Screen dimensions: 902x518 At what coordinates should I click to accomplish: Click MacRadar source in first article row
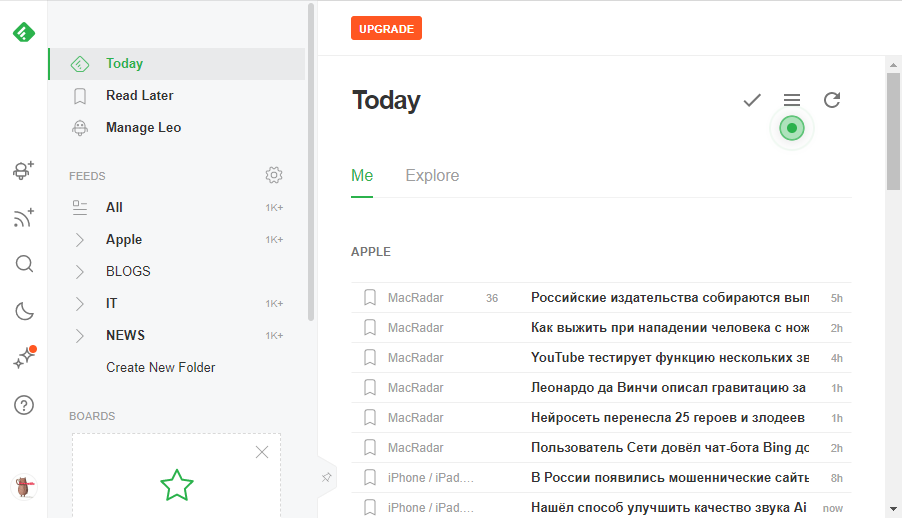[x=415, y=298]
